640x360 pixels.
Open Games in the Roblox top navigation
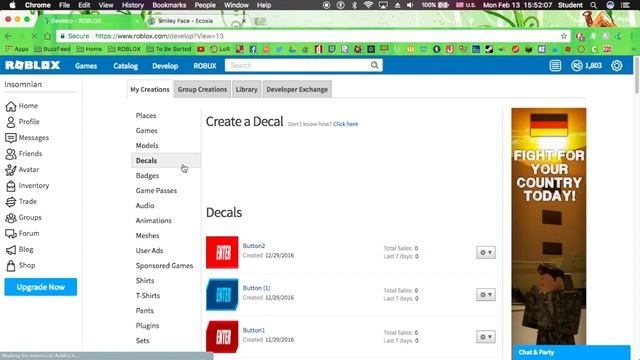(86, 65)
